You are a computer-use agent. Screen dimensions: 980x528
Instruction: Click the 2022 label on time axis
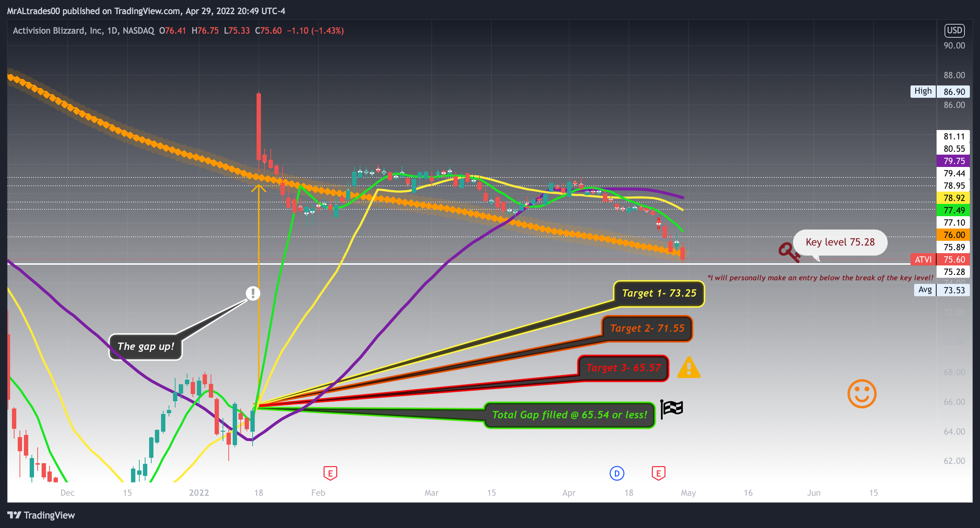(199, 493)
